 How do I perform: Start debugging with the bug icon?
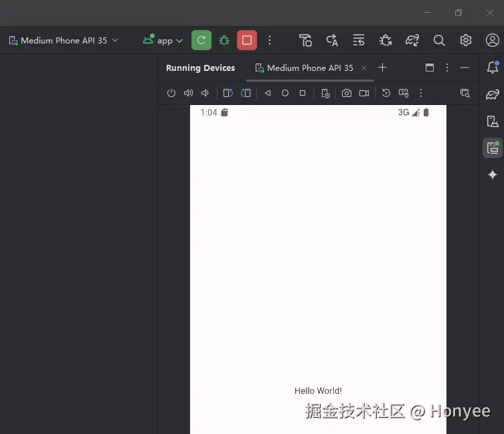point(224,41)
